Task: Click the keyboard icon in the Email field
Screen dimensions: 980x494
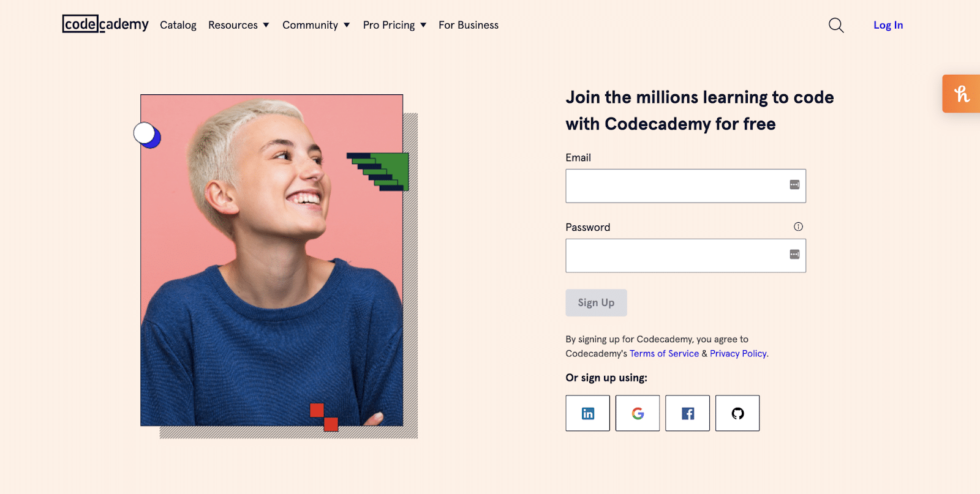Action: (794, 185)
